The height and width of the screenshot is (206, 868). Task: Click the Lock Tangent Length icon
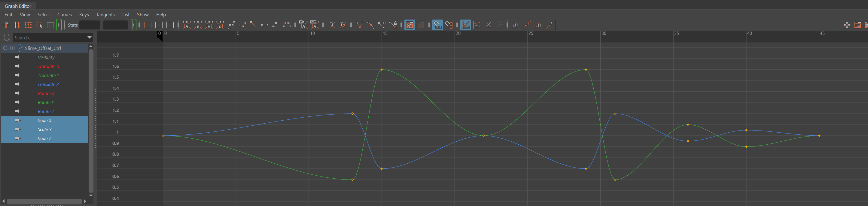(x=393, y=25)
